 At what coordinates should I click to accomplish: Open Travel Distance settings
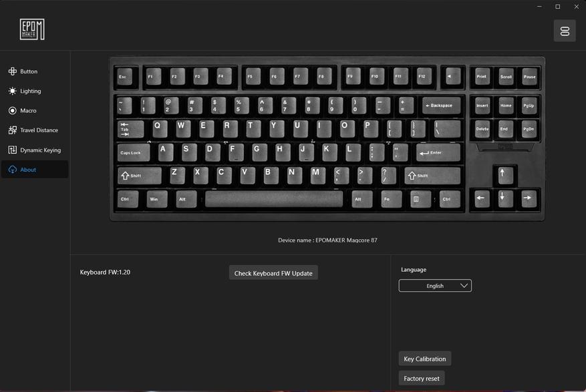tap(34, 130)
